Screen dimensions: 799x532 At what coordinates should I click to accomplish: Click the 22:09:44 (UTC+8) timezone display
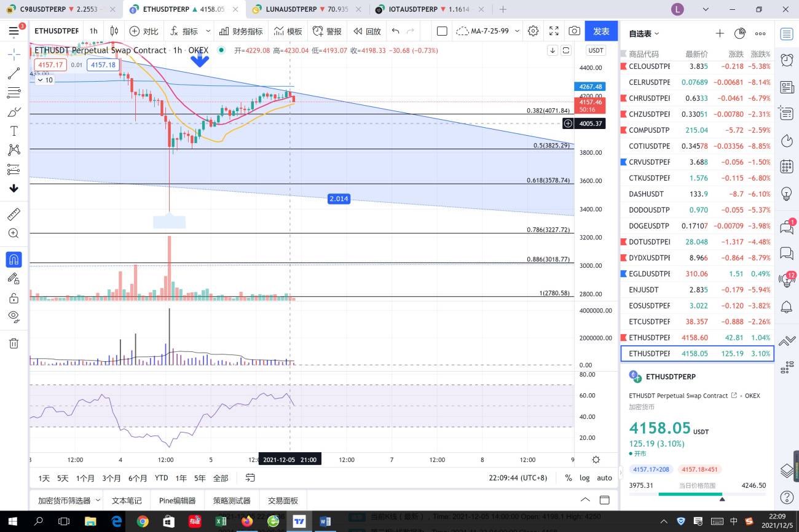(518, 478)
